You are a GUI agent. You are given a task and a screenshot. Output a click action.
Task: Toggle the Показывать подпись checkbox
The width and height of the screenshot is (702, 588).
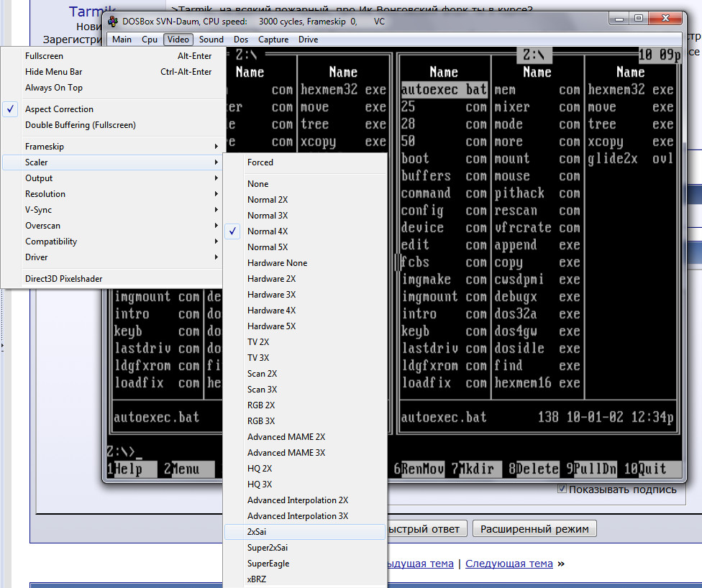562,490
